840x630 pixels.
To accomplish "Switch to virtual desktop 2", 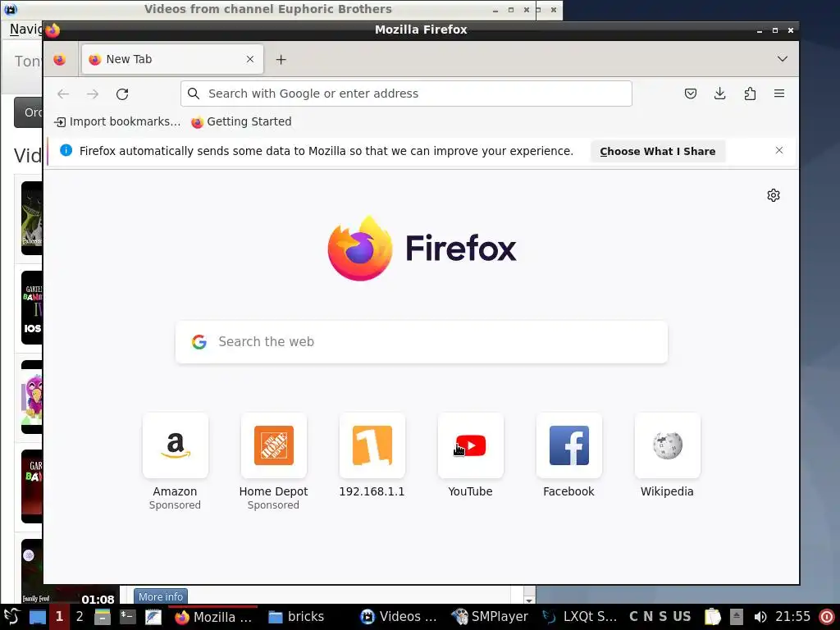I will (80, 617).
